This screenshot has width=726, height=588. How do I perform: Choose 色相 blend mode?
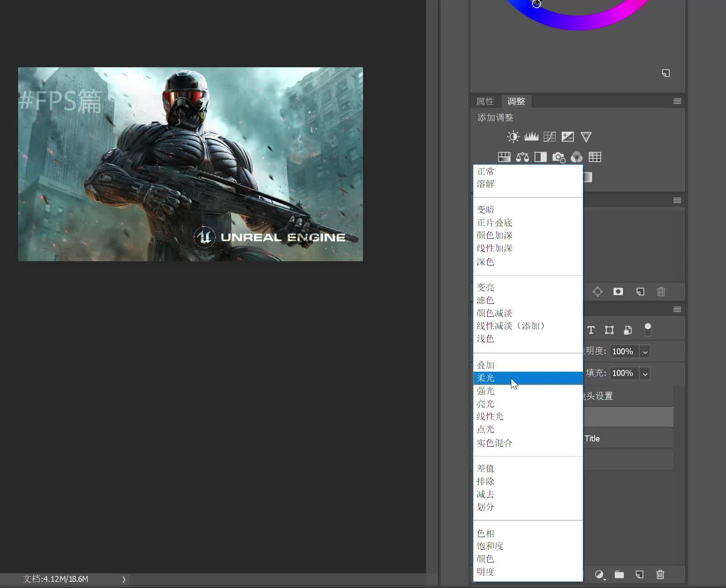point(528,534)
